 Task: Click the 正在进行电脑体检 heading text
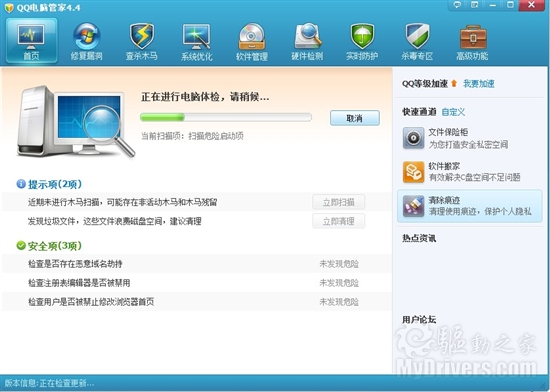point(205,97)
